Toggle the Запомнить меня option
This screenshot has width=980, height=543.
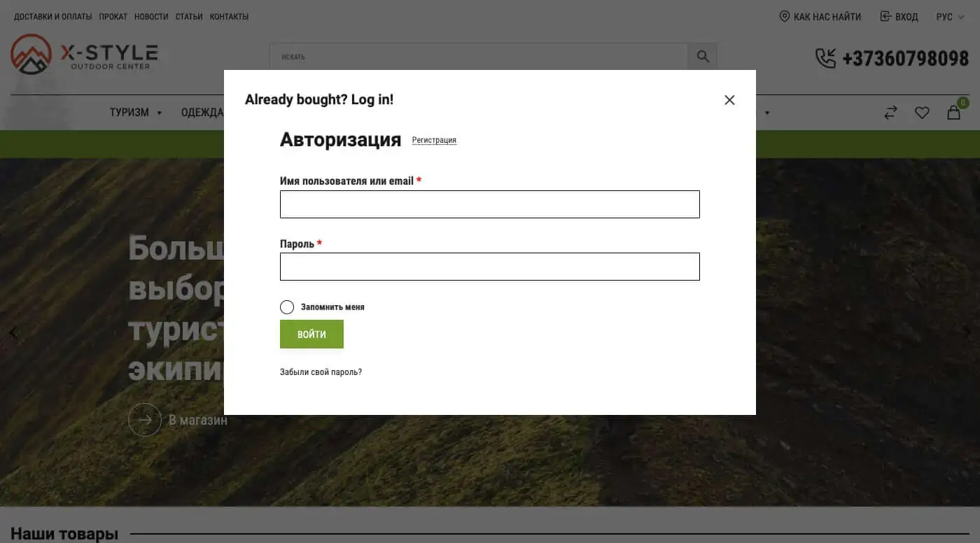point(287,307)
